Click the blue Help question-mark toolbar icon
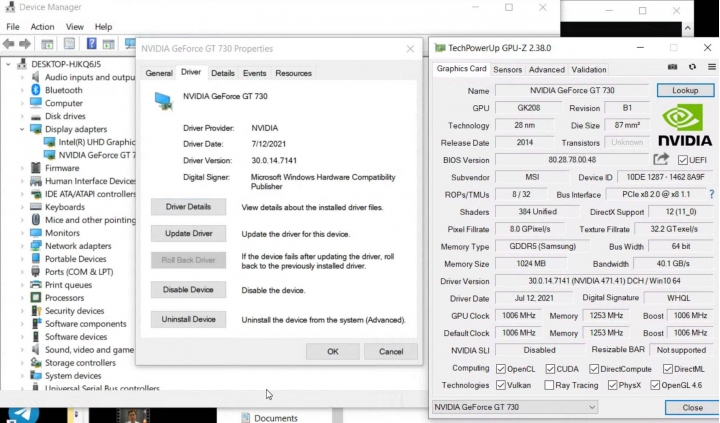Viewport: 720px width, 423px height. [91, 44]
